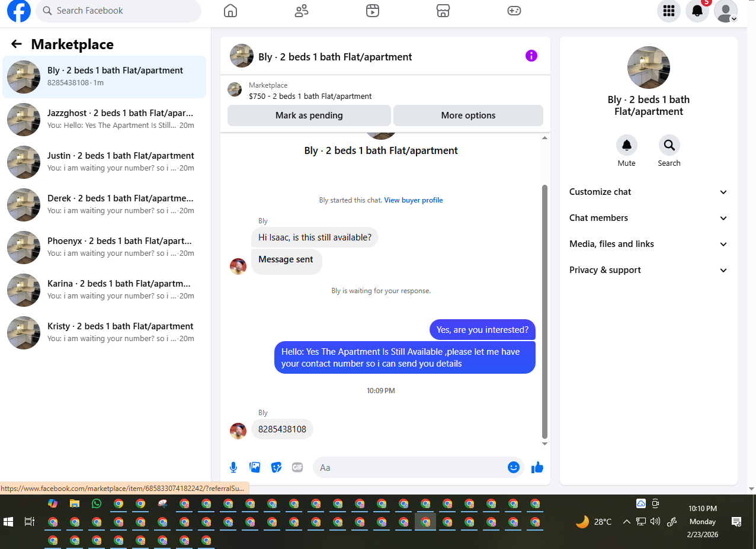Image resolution: width=756 pixels, height=549 pixels.
Task: Open the account profile avatar menu
Action: pos(726,11)
